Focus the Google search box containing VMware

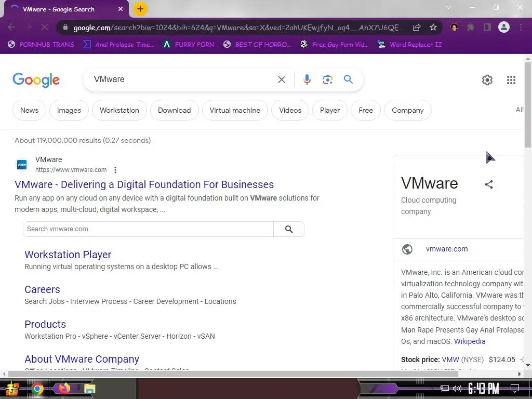tap(183, 79)
